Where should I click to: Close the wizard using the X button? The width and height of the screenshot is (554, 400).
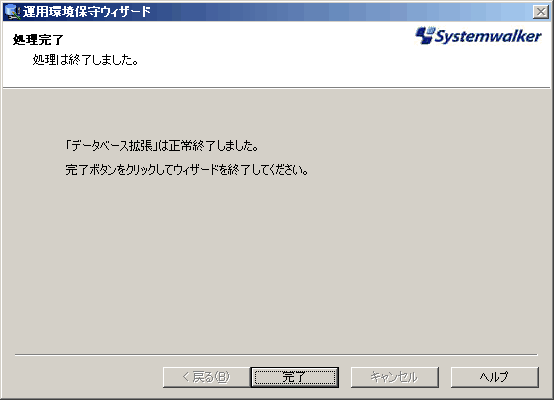[541, 12]
